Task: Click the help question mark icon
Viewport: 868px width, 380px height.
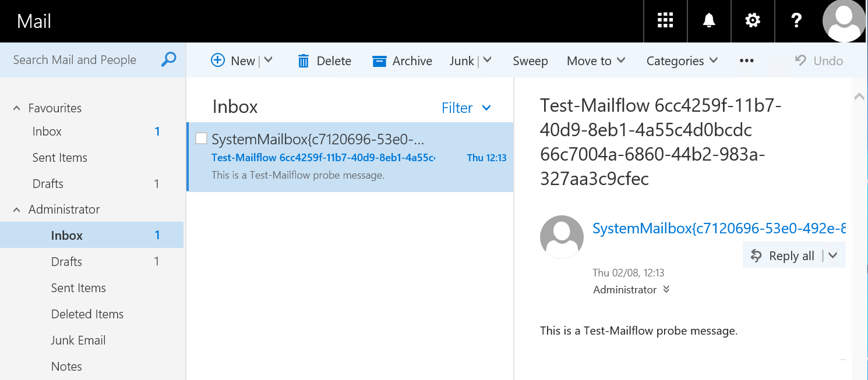Action: [x=796, y=21]
